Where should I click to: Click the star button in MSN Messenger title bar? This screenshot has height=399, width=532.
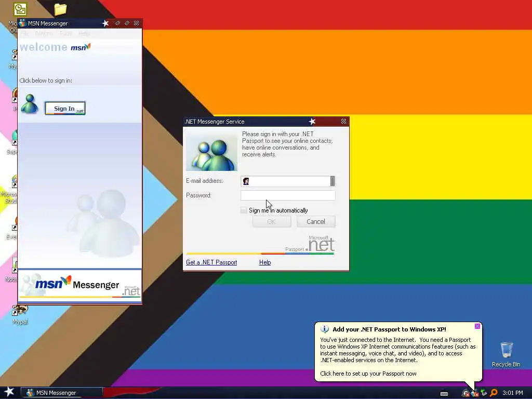click(x=105, y=23)
